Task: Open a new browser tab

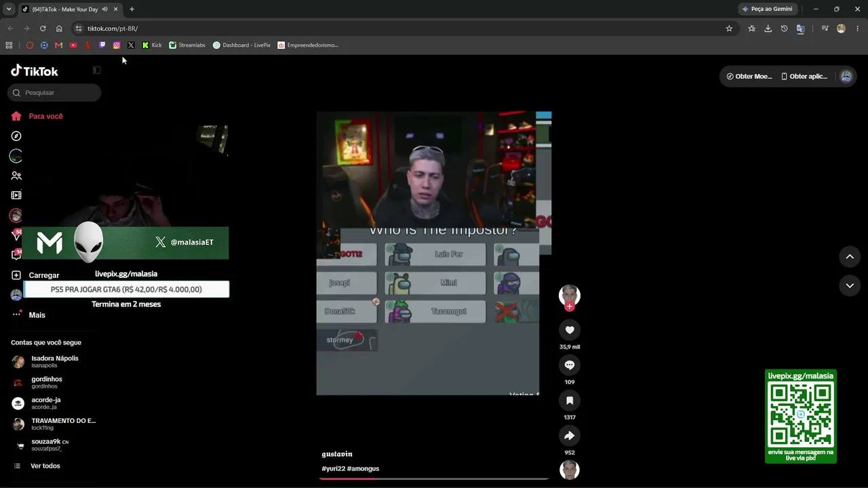Action: pos(132,9)
